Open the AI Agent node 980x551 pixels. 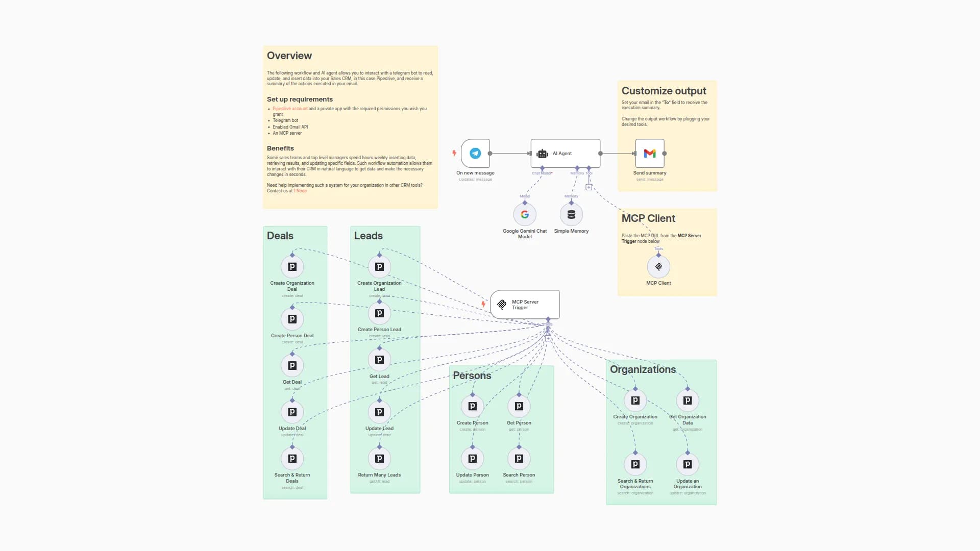565,153
